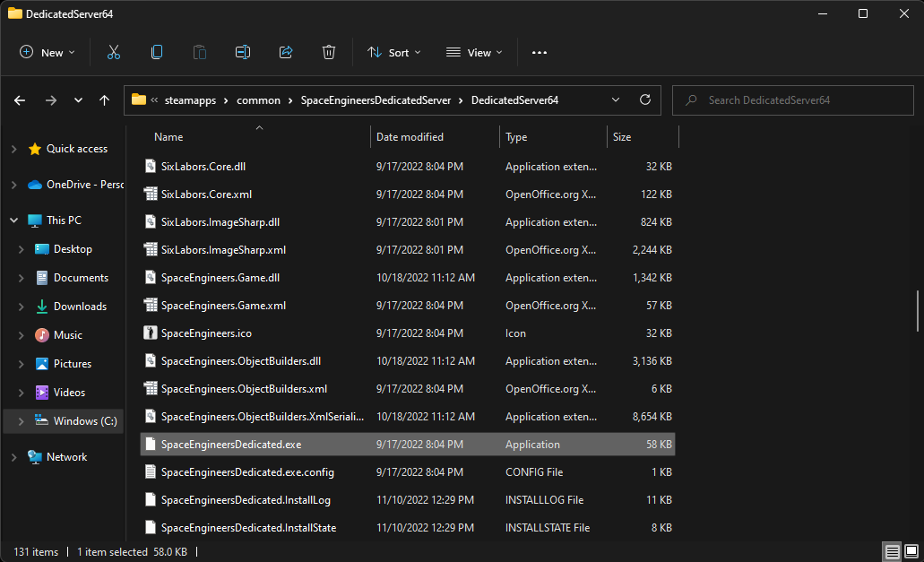Switch to large thumbnails view in status bar
Screen dimensions: 924x562
(911, 552)
